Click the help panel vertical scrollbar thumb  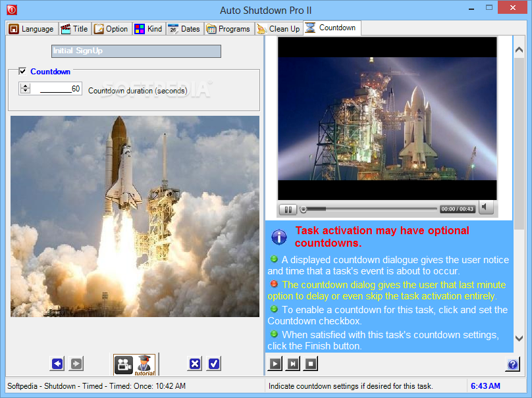pos(519,144)
